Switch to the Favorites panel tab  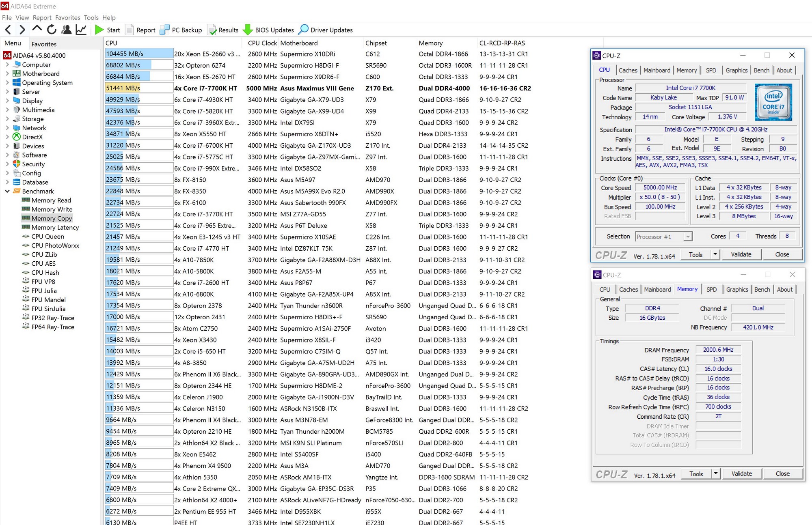pos(44,44)
